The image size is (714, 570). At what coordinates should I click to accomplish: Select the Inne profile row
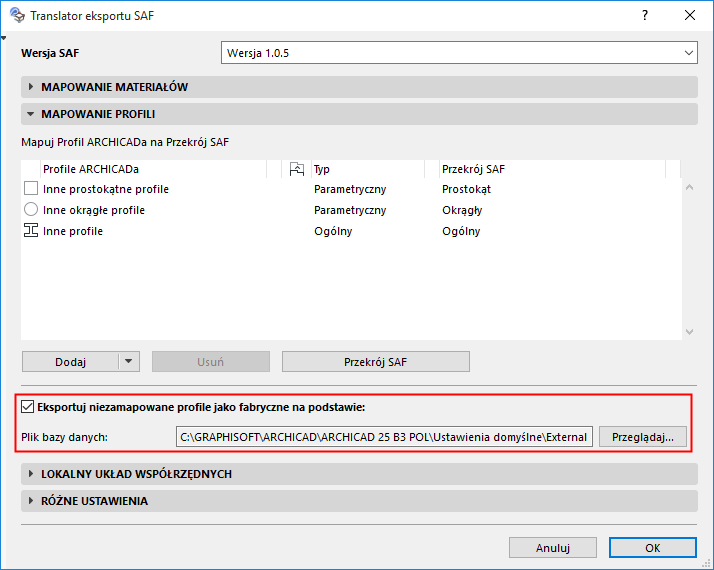(351, 231)
